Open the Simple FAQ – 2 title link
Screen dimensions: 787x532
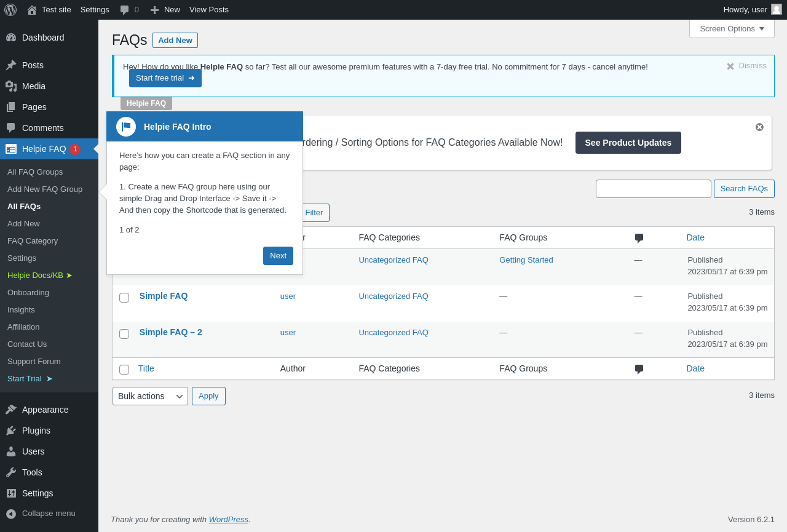[x=171, y=332]
